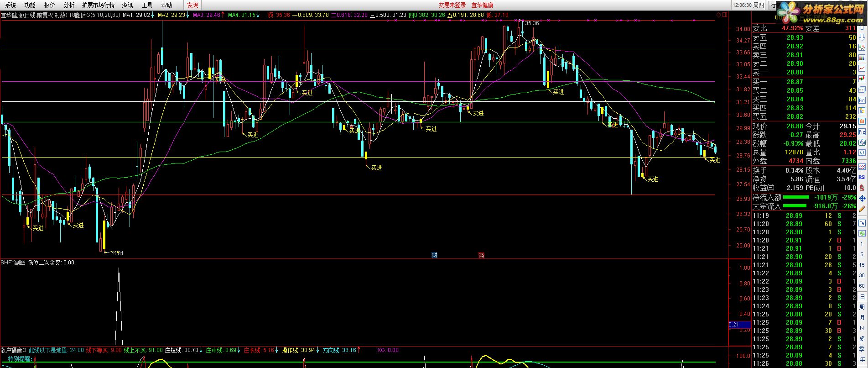
Task: Open the checklist table sidebar icon
Action: point(862,47)
